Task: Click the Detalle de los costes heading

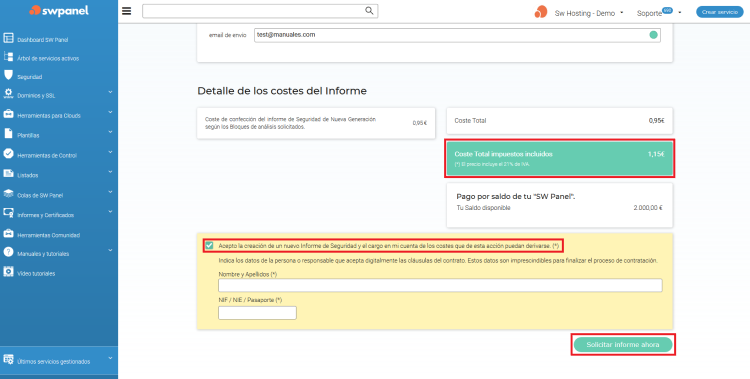Action: 282,91
